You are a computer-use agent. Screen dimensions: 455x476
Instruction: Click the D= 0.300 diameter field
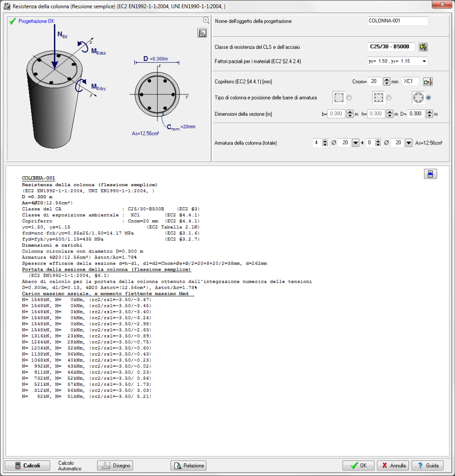point(416,114)
